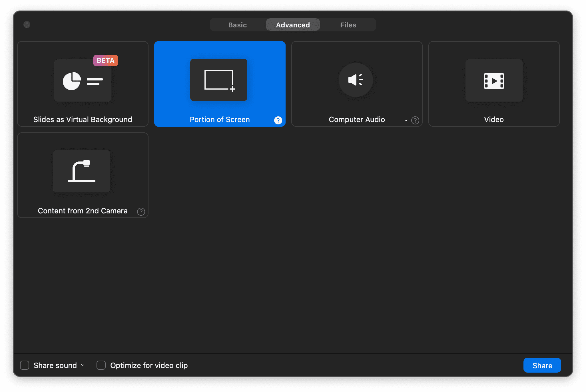The height and width of the screenshot is (392, 586).
Task: Click the Slides as Virtual Background label
Action: pyautogui.click(x=83, y=120)
